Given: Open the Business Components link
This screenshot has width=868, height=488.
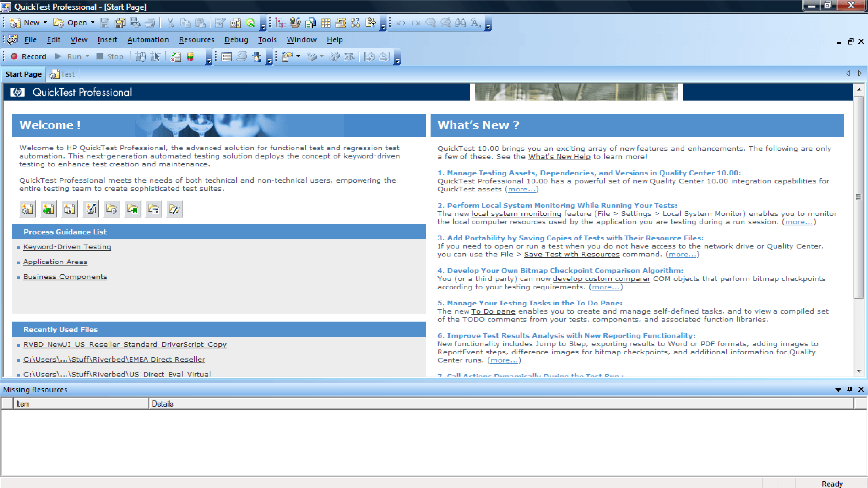Looking at the screenshot, I should (65, 277).
